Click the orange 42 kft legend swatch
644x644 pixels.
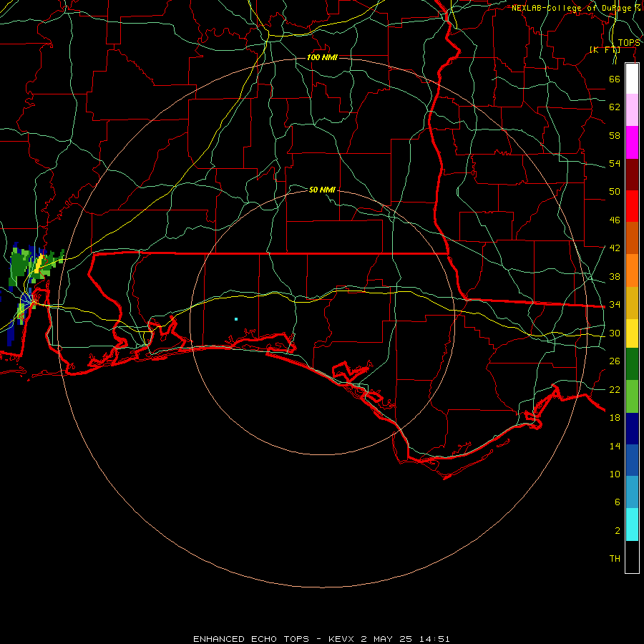pos(632,270)
